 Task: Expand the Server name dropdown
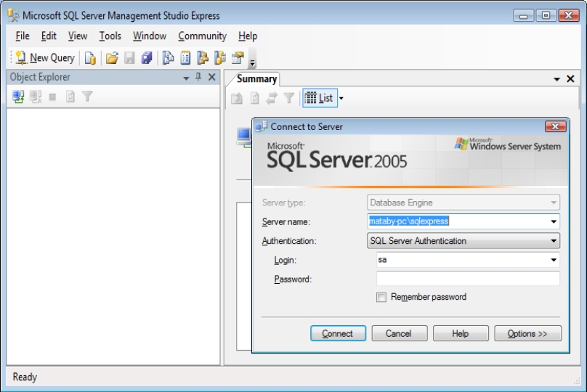point(554,221)
